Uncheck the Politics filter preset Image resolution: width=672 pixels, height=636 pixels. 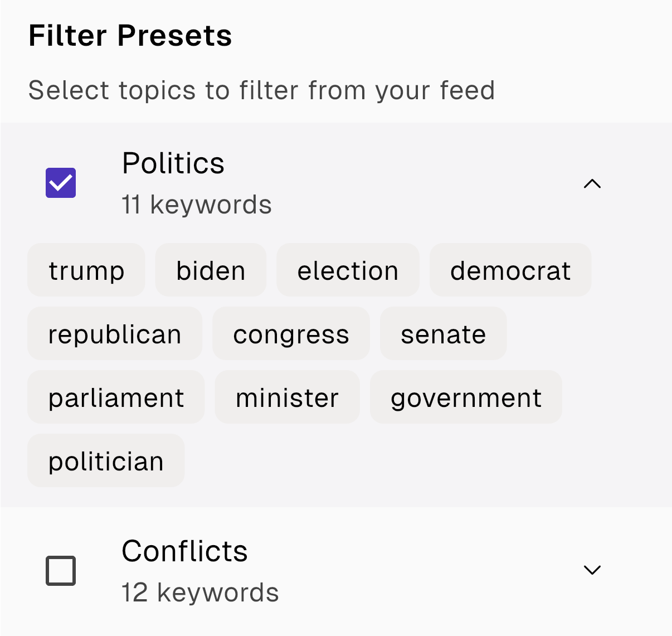click(60, 182)
